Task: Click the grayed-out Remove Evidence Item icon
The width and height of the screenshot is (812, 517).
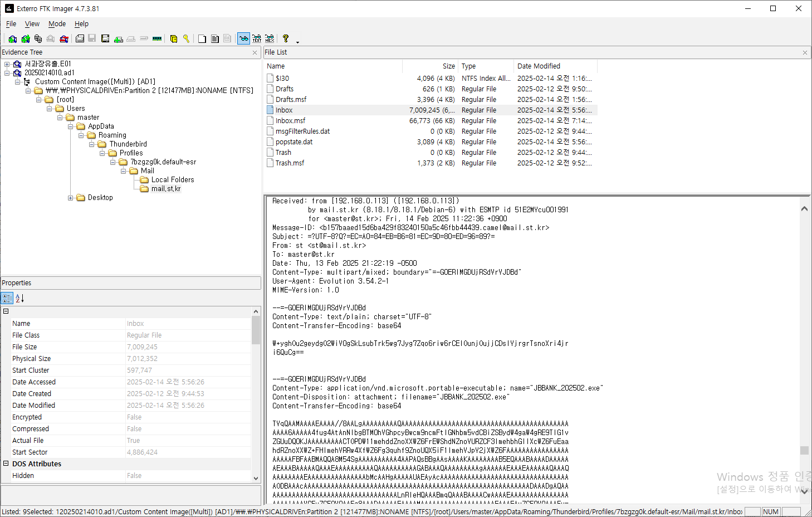Action: (51, 38)
